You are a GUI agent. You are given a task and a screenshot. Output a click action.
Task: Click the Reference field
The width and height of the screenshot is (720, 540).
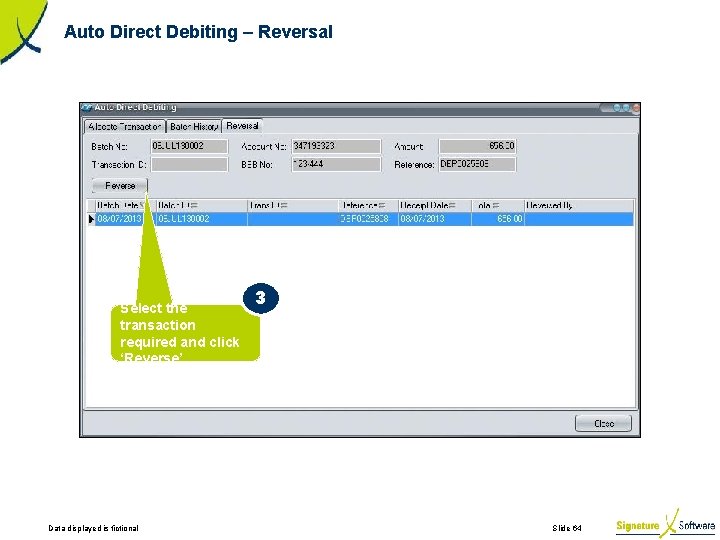[478, 164]
